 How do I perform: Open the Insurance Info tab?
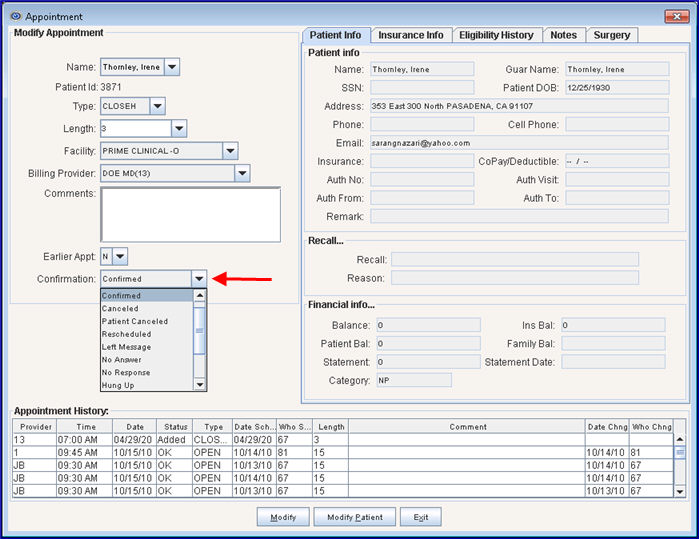411,35
